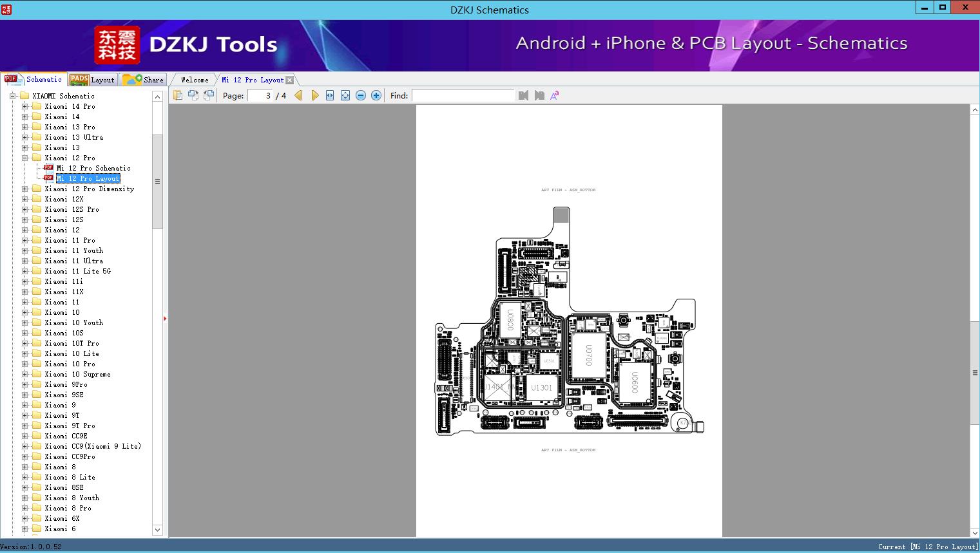Screen dimensions: 980x553
Task: Click the Find search text field
Action: tap(463, 95)
